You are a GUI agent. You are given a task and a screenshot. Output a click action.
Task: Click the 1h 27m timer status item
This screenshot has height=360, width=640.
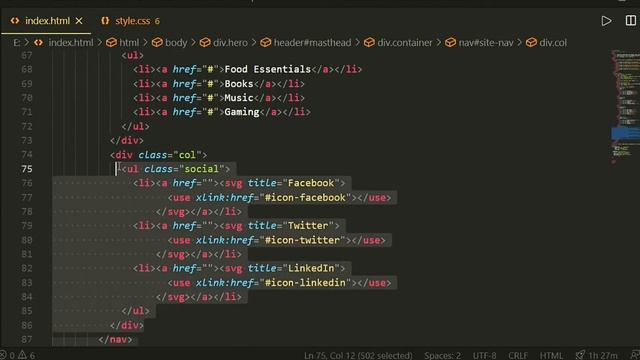point(597,355)
